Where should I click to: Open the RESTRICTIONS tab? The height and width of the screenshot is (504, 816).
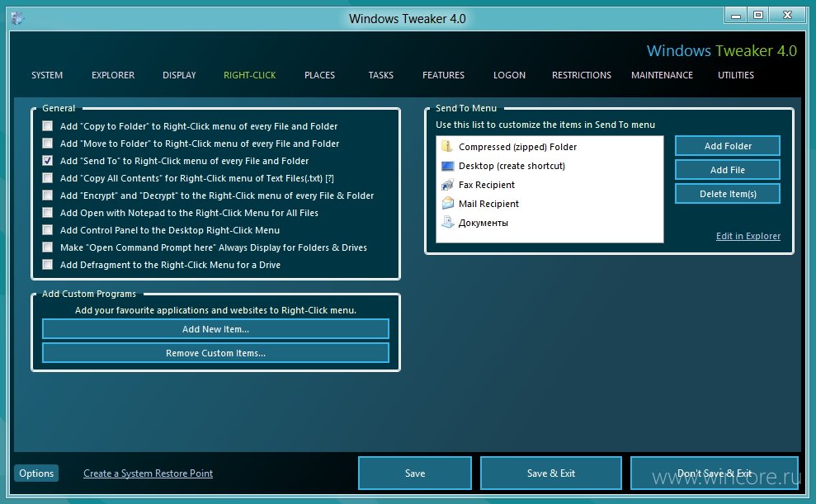tap(582, 75)
